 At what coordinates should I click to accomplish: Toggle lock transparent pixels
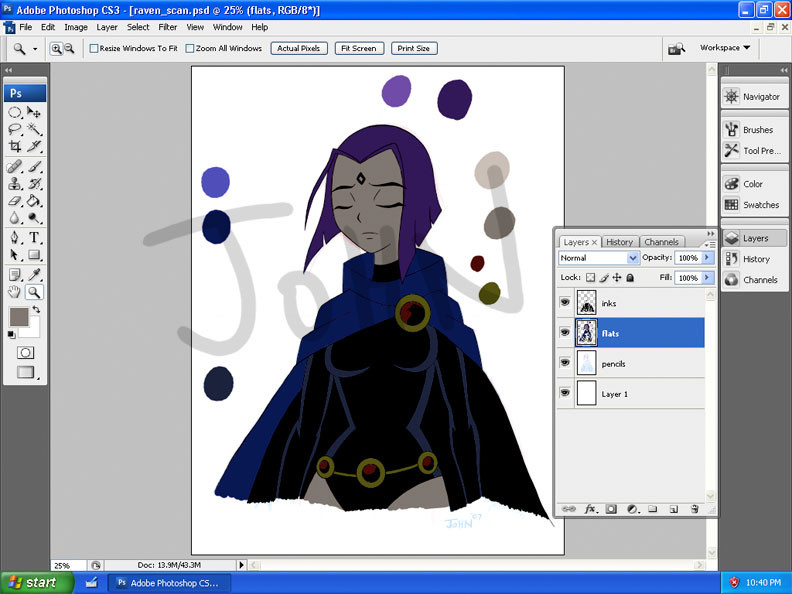click(590, 277)
